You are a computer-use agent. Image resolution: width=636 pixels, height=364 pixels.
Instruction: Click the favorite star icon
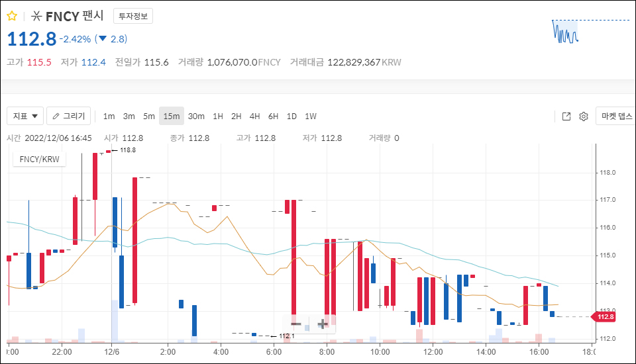point(11,17)
